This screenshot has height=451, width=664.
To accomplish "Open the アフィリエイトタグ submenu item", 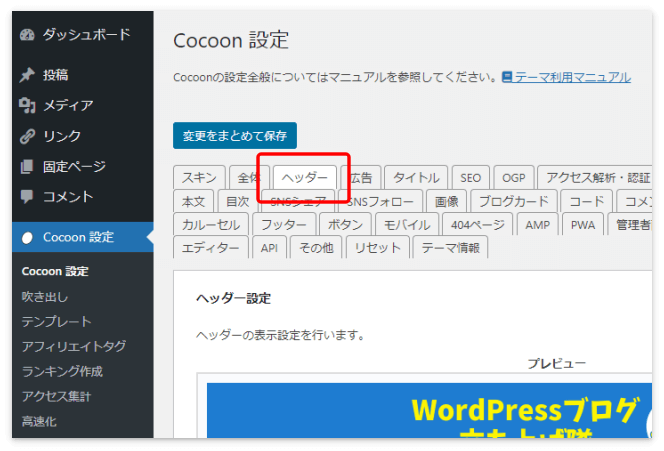I will tap(74, 346).
